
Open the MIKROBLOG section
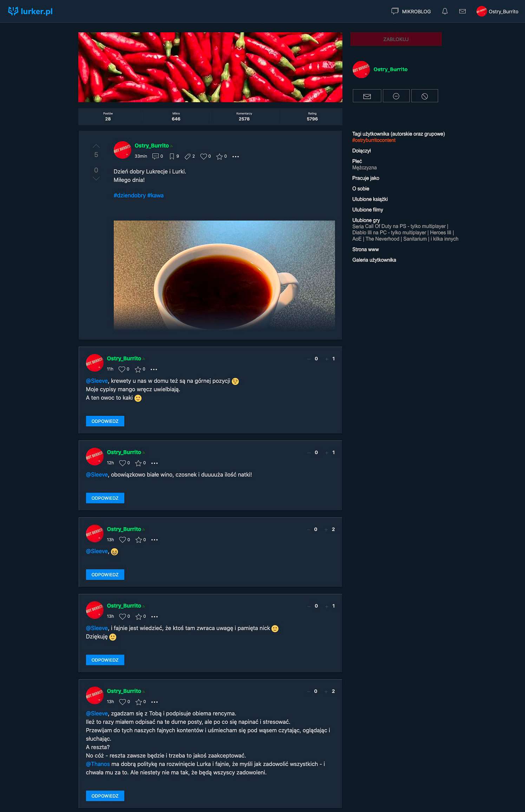click(411, 11)
